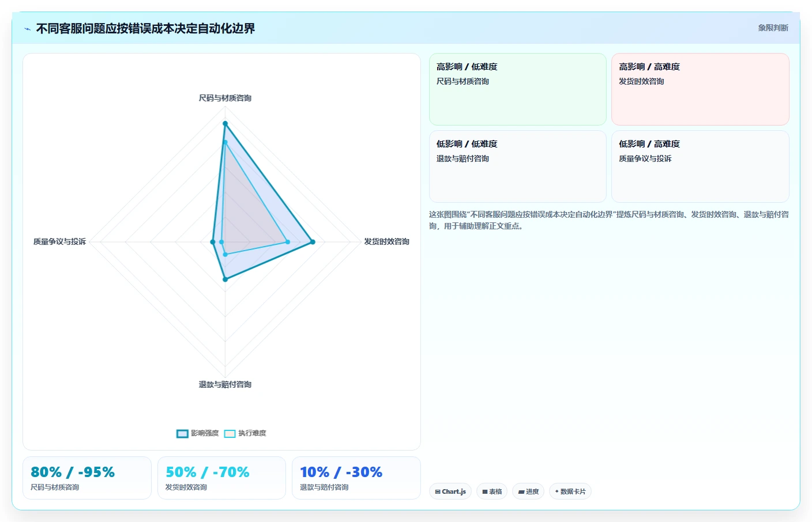Click the bottom 影响强度 data point
This screenshot has width=812, height=522.
pyautogui.click(x=225, y=279)
